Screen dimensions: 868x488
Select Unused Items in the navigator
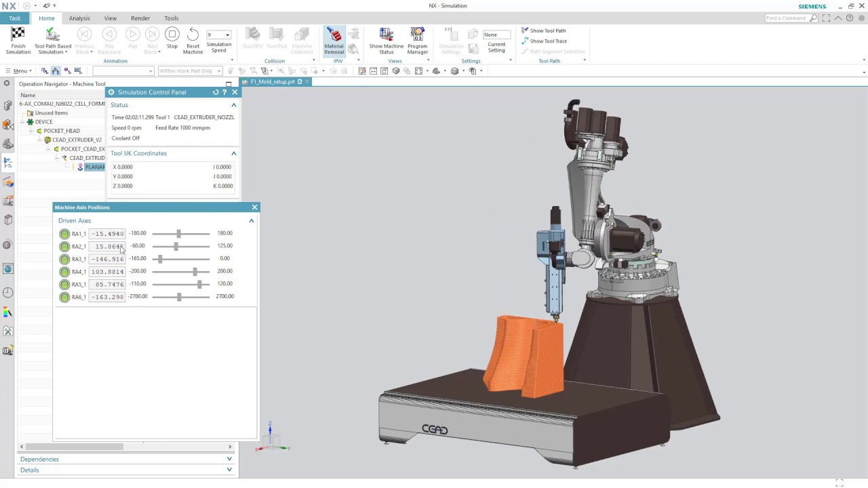tap(52, 113)
